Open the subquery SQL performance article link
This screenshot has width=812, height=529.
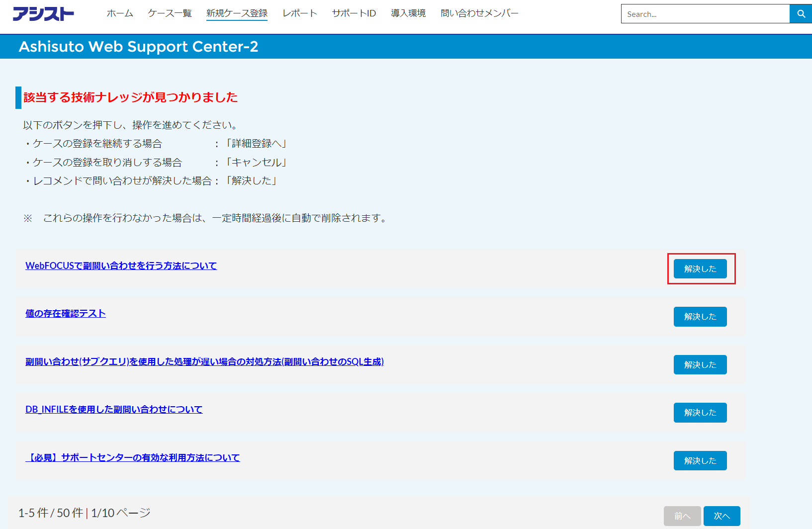pyautogui.click(x=204, y=362)
